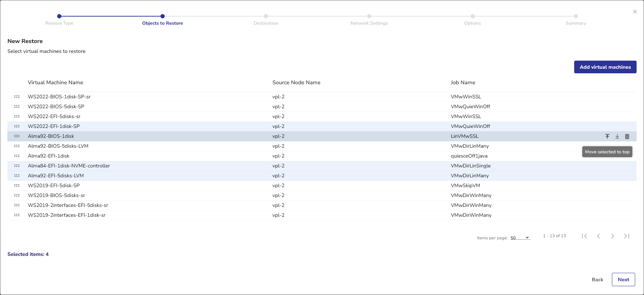Click previous page arrow in paginator

click(599, 236)
